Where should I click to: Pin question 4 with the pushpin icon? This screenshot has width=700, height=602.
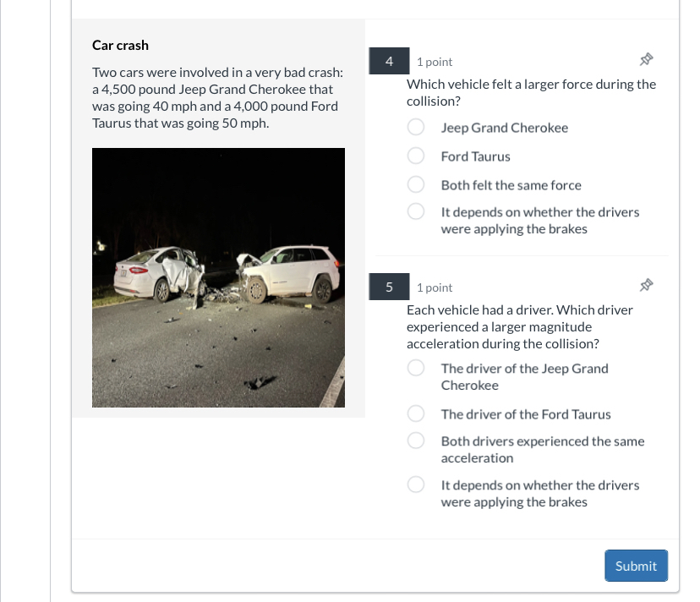(x=646, y=59)
